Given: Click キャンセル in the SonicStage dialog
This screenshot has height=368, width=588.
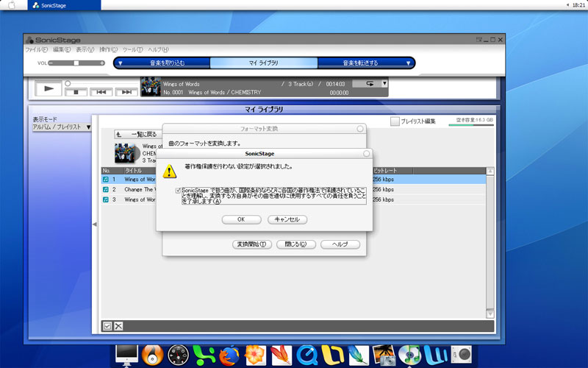Looking at the screenshot, I should tap(287, 219).
